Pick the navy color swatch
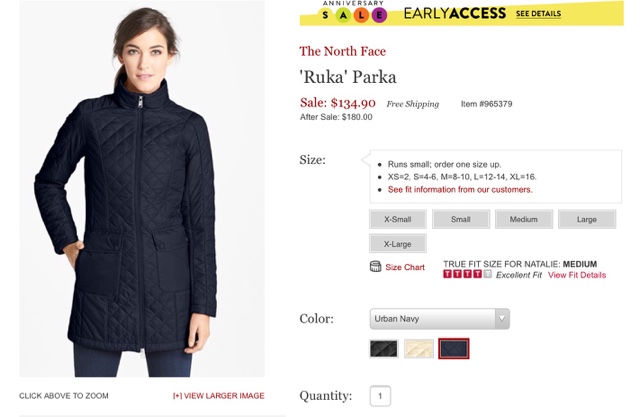Screen dimensions: 640x417 point(453,349)
